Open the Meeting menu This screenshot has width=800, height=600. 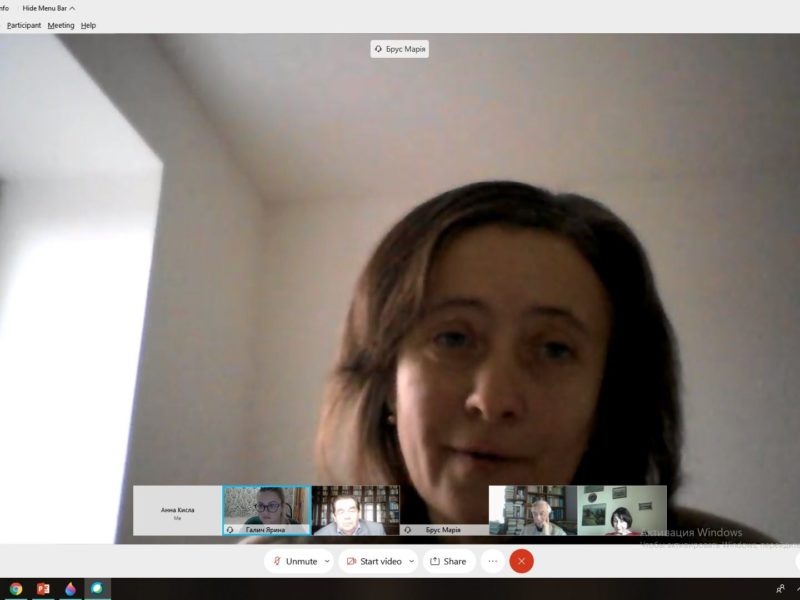pos(61,25)
